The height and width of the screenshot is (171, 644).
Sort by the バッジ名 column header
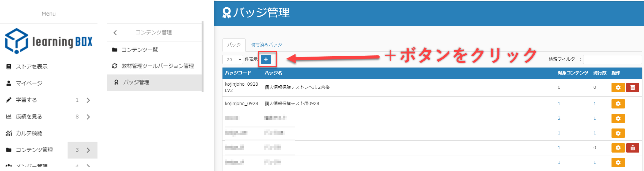point(273,73)
